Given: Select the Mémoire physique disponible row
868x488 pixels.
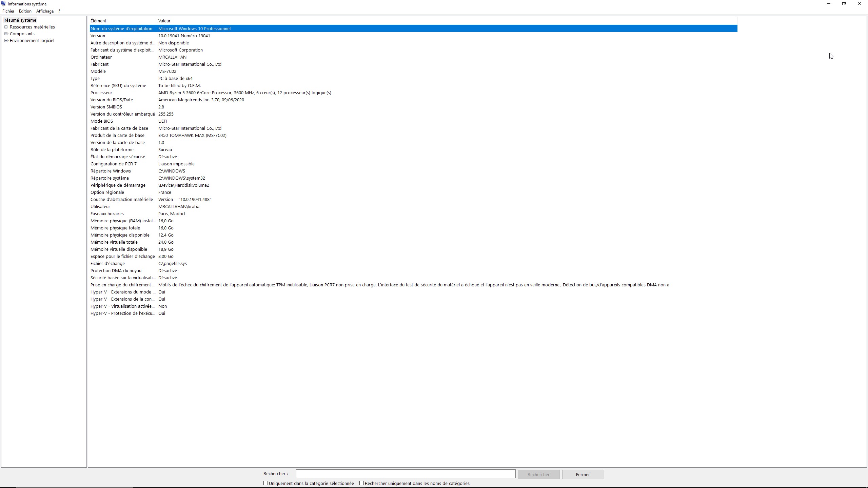Looking at the screenshot, I should point(413,235).
